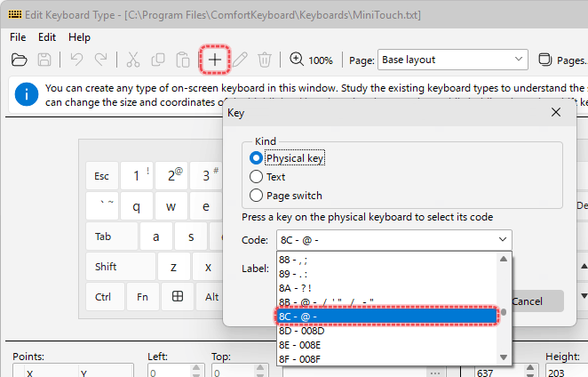This screenshot has width=588, height=377.
Task: Select the z key on layout
Action: pyautogui.click(x=173, y=267)
